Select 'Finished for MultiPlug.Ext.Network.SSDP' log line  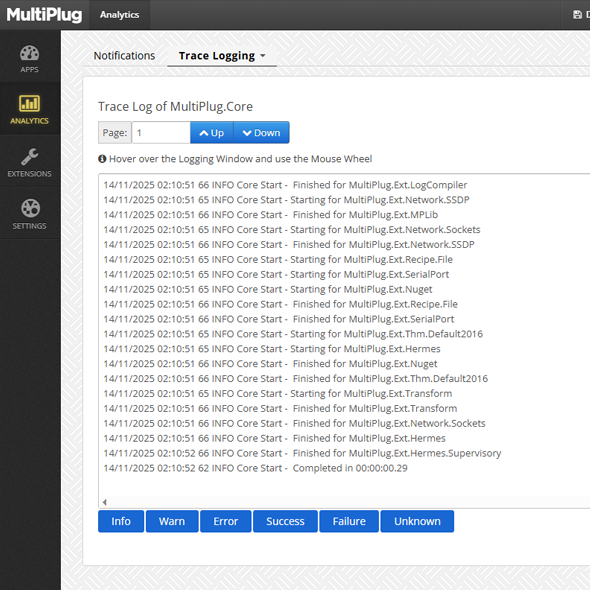(289, 244)
